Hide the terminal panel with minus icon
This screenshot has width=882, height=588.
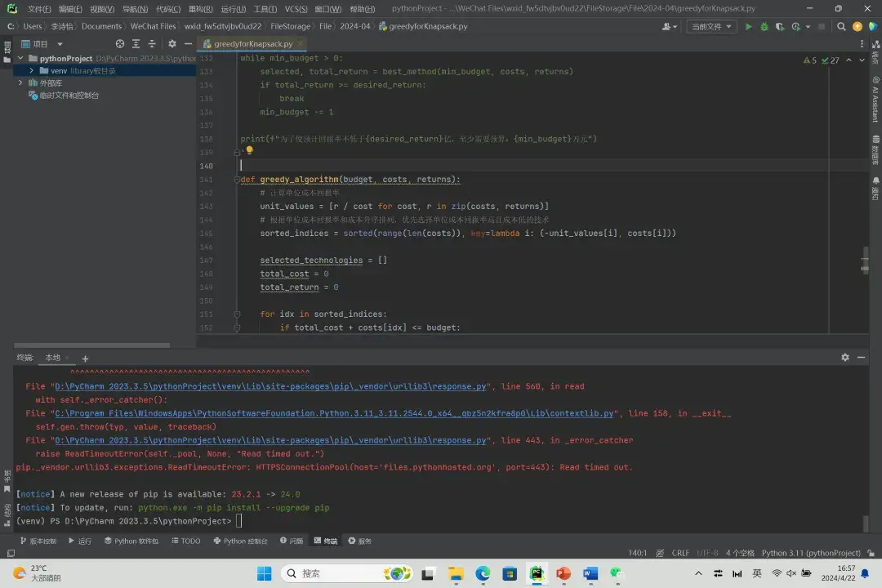(861, 358)
